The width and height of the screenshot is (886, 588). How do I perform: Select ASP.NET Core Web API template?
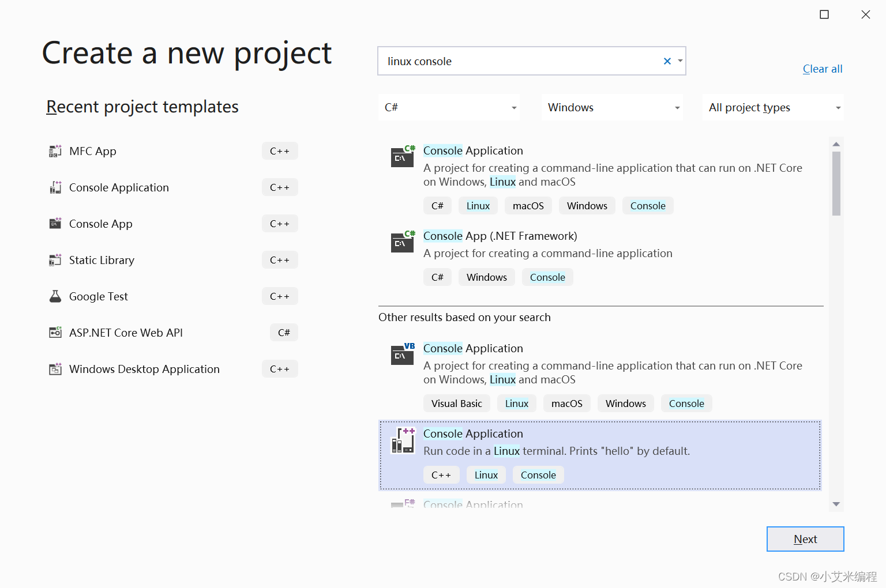pyautogui.click(x=173, y=333)
